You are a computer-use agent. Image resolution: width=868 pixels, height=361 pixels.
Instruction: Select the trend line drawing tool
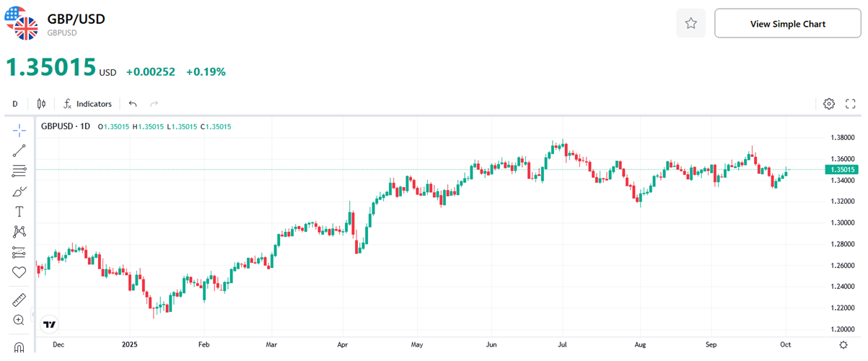19,150
